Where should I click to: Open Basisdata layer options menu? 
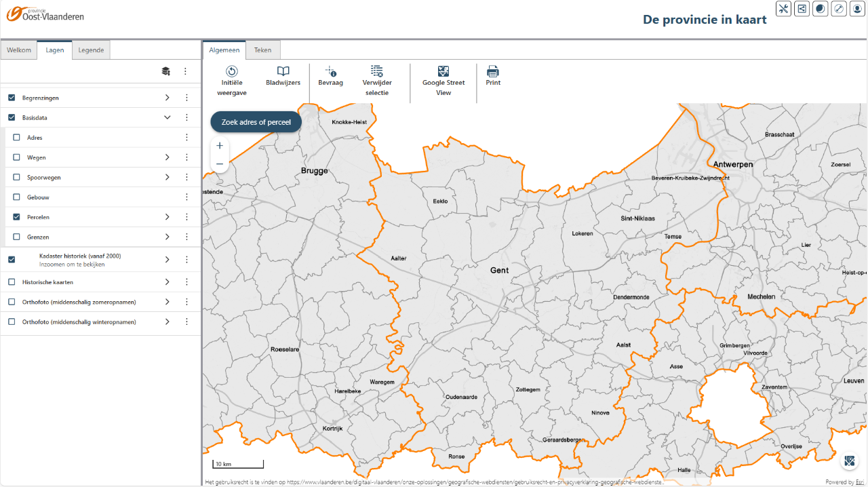(x=186, y=117)
